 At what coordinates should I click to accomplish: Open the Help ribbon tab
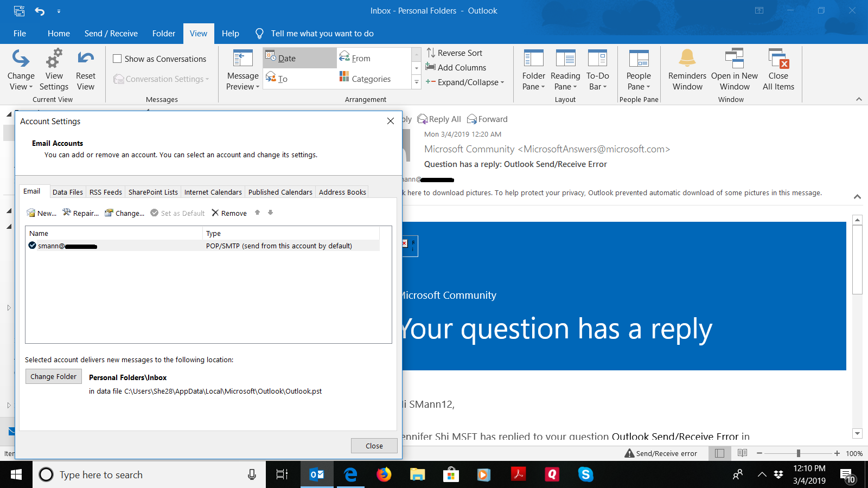[231, 33]
